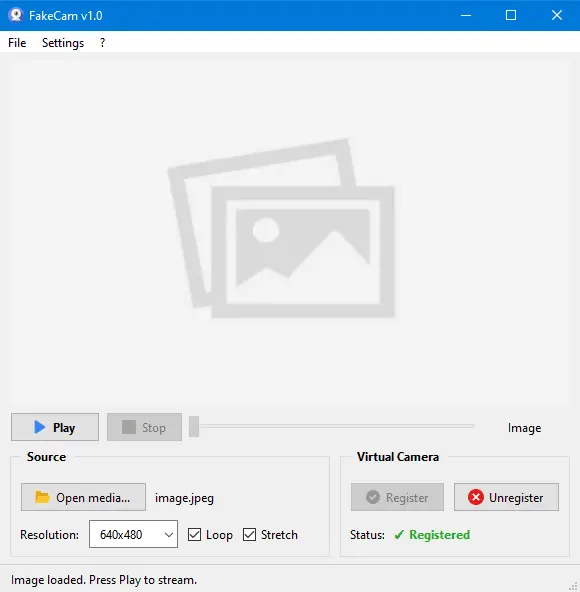Image resolution: width=580 pixels, height=592 pixels.
Task: Toggle the Loop checkbox
Action: click(x=210, y=535)
